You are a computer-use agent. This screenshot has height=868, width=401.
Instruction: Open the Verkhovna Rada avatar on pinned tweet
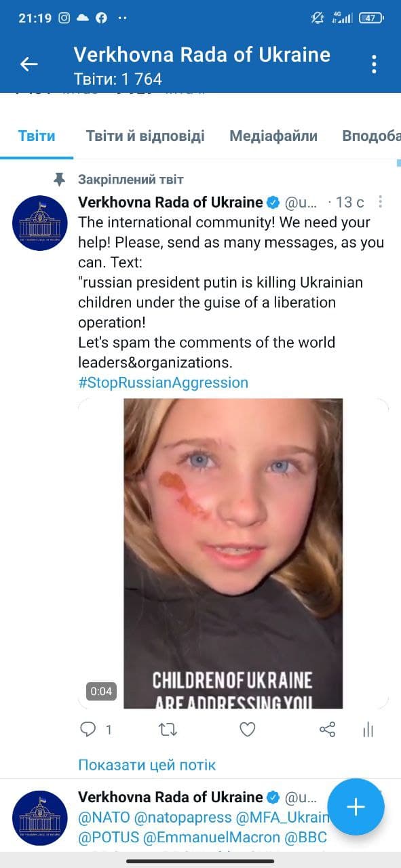(x=40, y=223)
